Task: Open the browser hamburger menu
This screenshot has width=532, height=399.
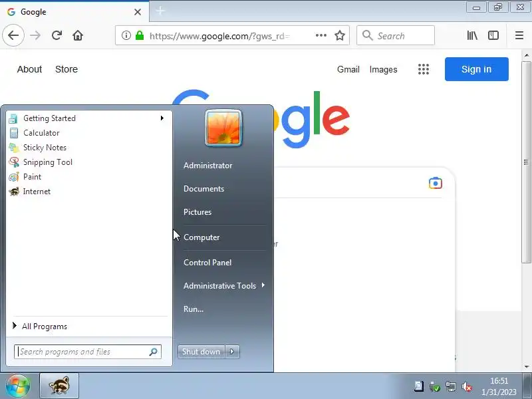Action: (x=519, y=35)
